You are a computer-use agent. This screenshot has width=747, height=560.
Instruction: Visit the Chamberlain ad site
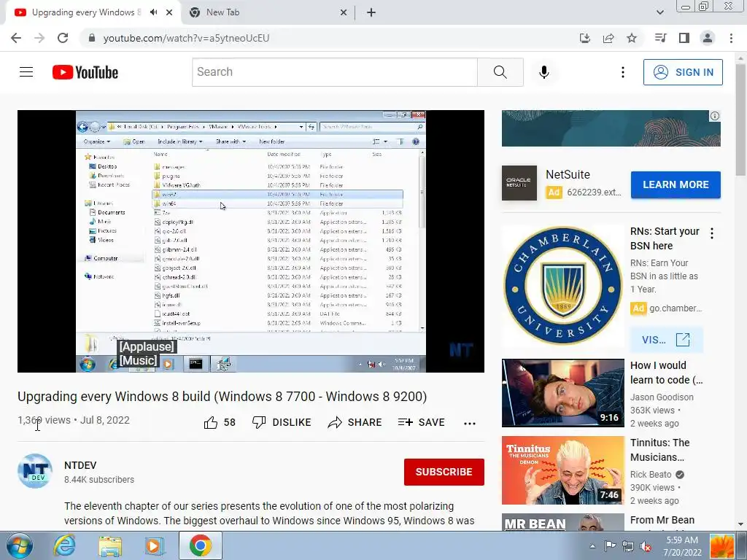tap(665, 340)
